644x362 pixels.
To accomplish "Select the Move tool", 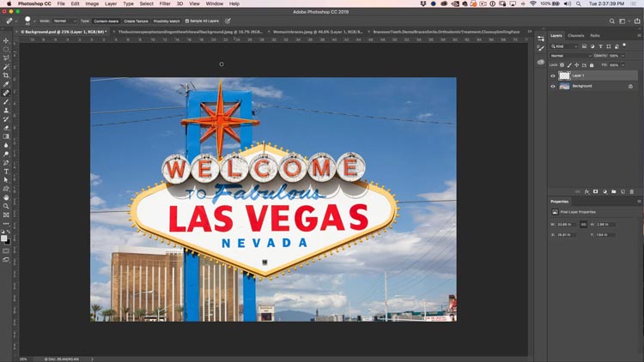I will tap(6, 40).
